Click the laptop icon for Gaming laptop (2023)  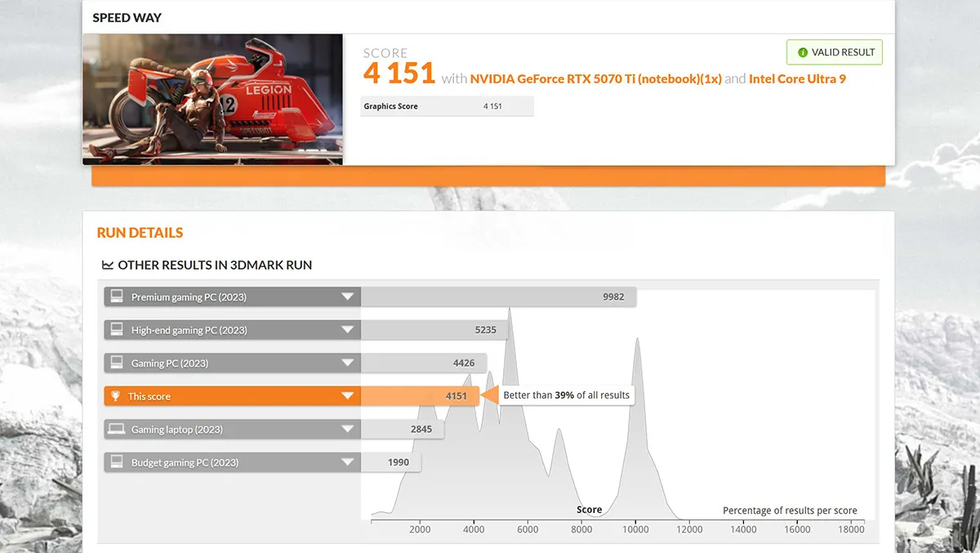point(117,429)
